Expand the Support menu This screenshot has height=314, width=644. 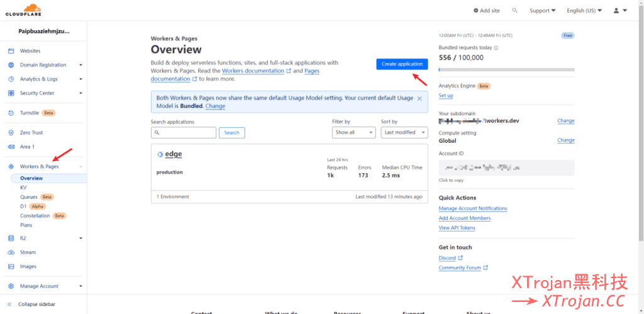pos(542,11)
